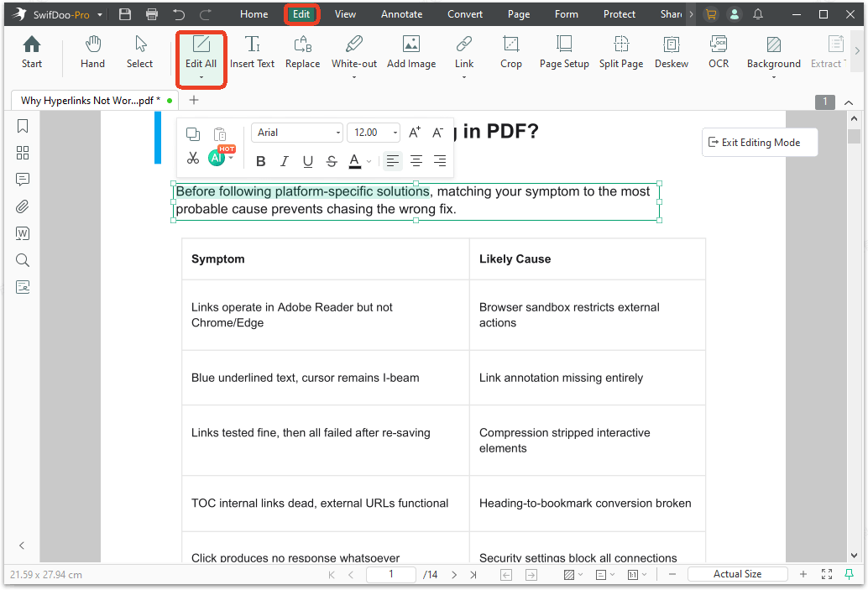Collapse the left sidebar arrow
The image size is (868, 590).
[x=22, y=546]
